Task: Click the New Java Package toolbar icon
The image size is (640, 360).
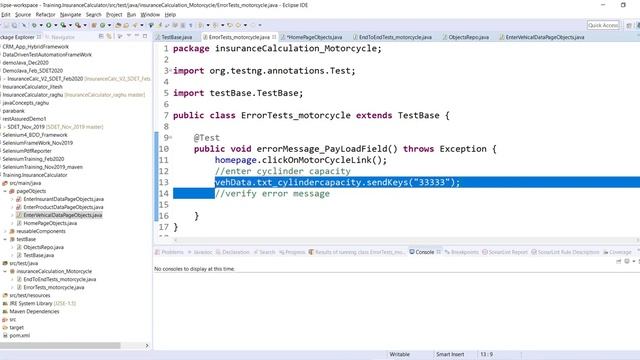Action: [x=93, y=25]
